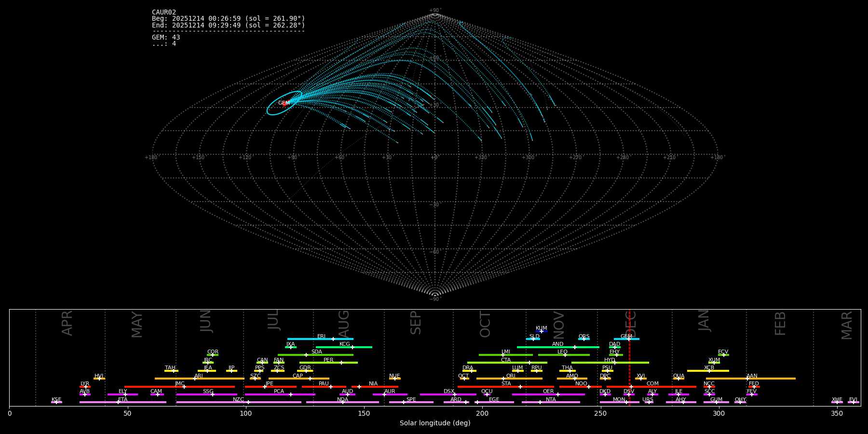Click the GEM shower label in the timeline
The width and height of the screenshot is (868, 434).
[626, 337]
